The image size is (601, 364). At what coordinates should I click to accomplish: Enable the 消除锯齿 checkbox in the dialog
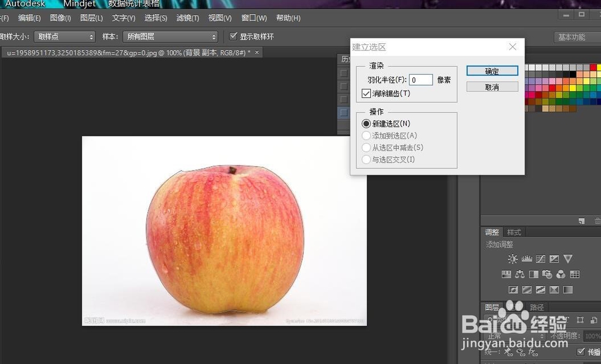pyautogui.click(x=367, y=93)
